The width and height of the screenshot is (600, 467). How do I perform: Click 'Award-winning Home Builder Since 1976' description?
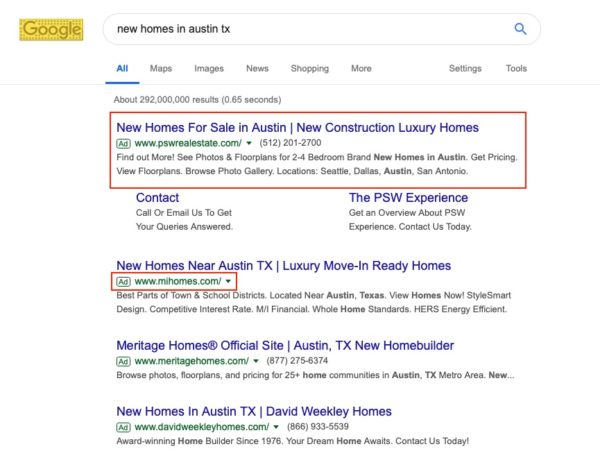click(293, 441)
